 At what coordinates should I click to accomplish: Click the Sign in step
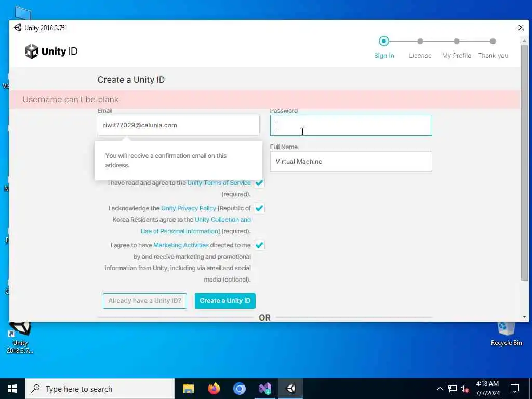coord(384,47)
